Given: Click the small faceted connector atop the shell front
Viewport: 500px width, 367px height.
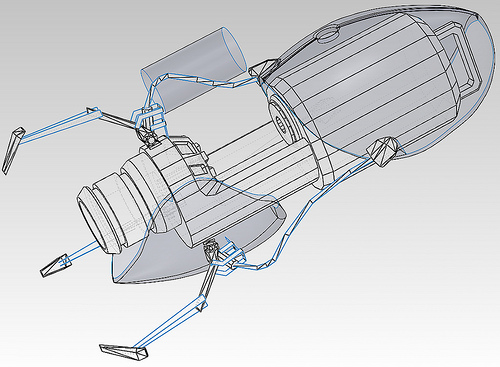Looking at the screenshot, I should (x=263, y=69).
